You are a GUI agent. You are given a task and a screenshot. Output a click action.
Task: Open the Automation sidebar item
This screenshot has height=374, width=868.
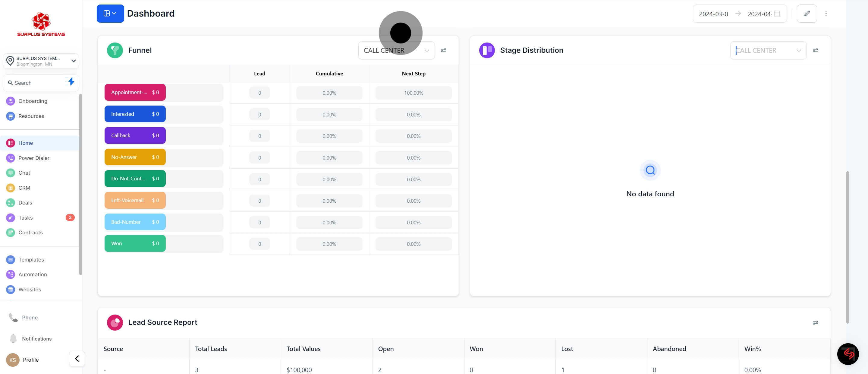point(32,274)
